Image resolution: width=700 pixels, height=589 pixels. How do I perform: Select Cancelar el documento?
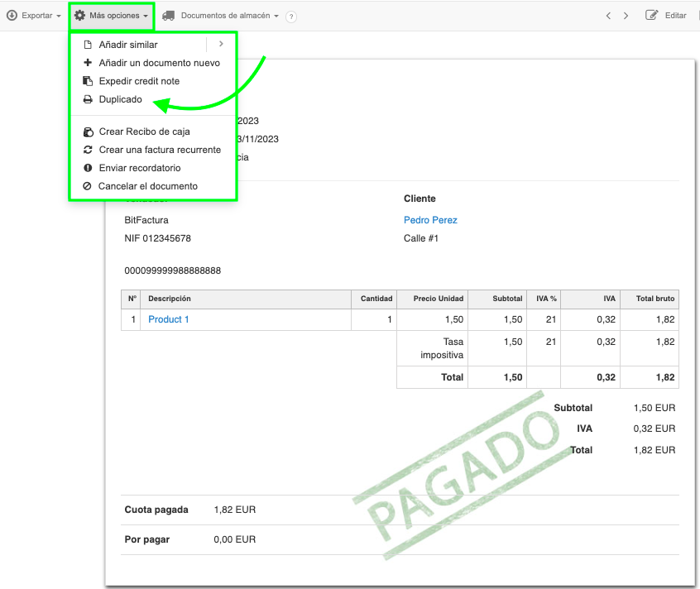147,186
